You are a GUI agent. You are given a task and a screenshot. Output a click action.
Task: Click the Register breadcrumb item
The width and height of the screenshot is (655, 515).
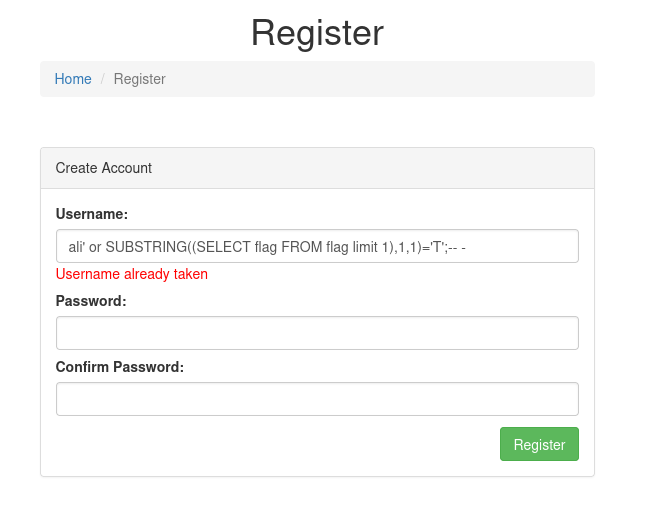click(140, 79)
